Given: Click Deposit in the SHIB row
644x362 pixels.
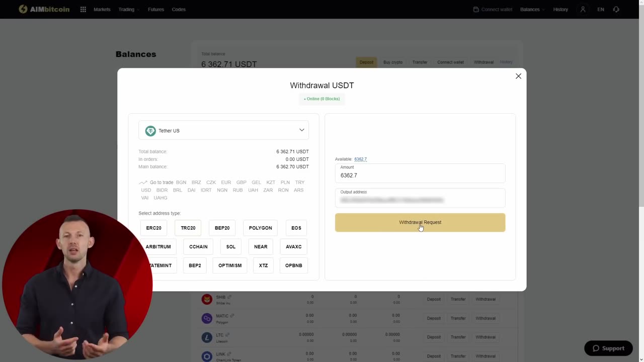Looking at the screenshot, I should [434, 299].
